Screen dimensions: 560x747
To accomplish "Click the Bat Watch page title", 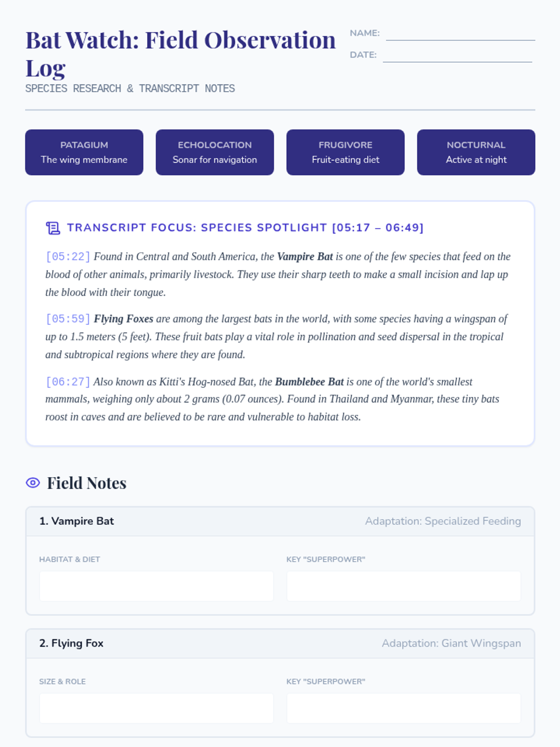I will 181,54.
